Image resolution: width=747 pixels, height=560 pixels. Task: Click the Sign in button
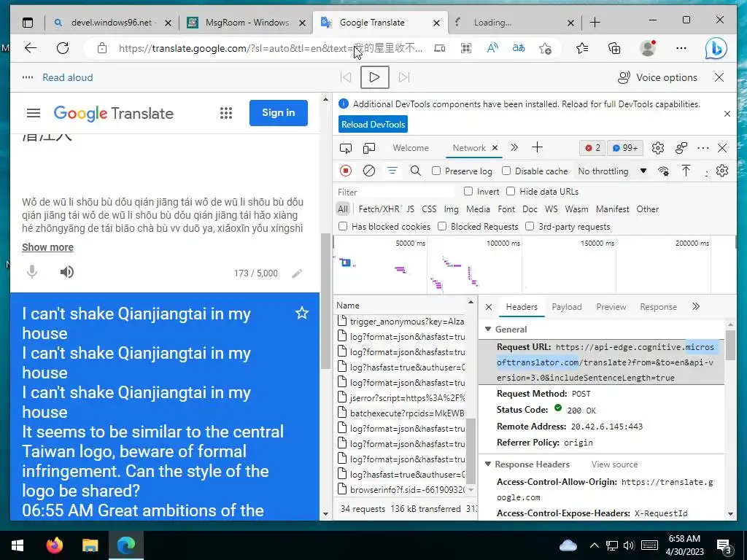(278, 113)
